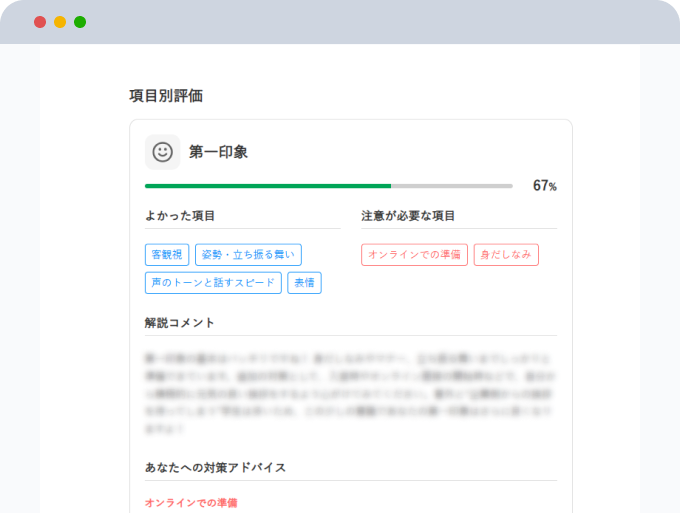Viewport: 680px width, 513px height.
Task: Select the 客観視 tag
Action: 166,255
